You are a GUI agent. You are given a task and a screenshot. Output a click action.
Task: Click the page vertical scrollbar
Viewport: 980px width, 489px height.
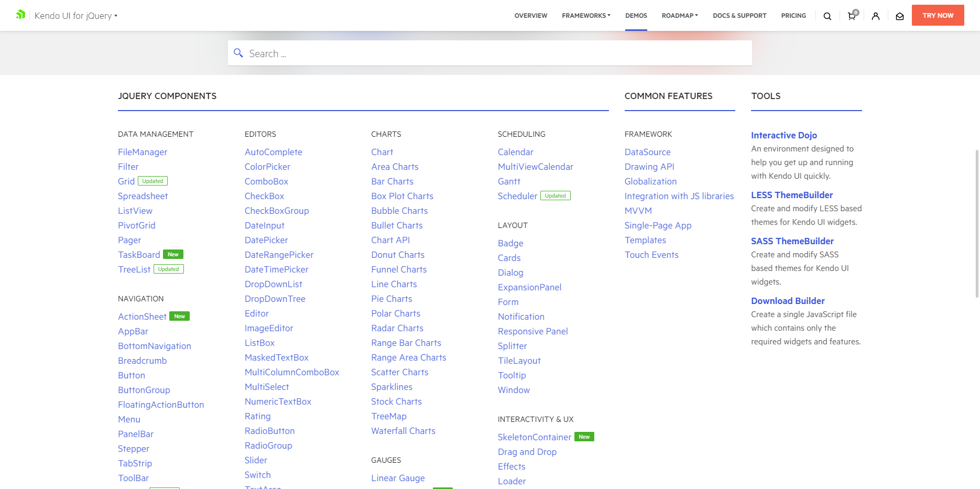(977, 224)
